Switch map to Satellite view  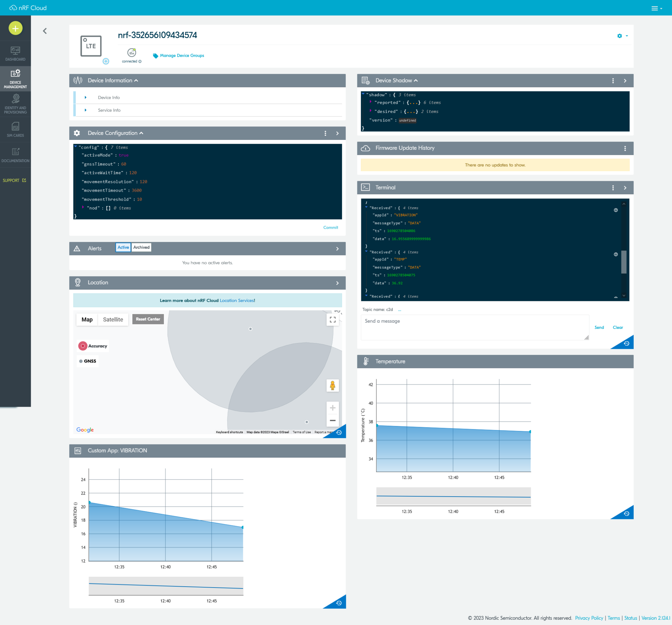(113, 320)
